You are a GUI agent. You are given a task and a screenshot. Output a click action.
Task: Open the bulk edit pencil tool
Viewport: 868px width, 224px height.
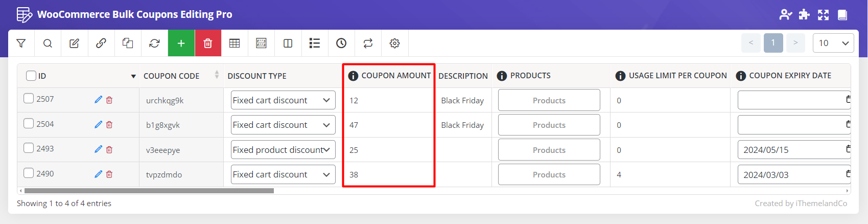pyautogui.click(x=74, y=43)
